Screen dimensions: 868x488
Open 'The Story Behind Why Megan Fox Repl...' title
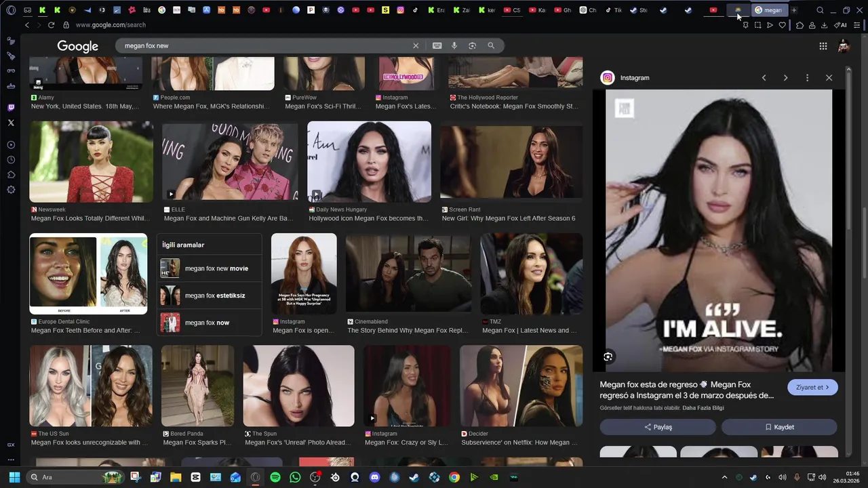click(408, 331)
